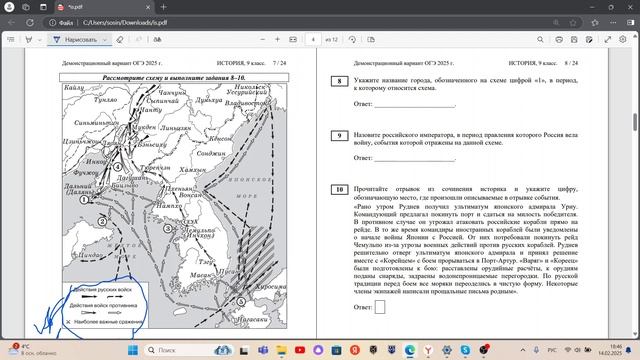Open Microsoft Teams from taskbar

click(263, 350)
